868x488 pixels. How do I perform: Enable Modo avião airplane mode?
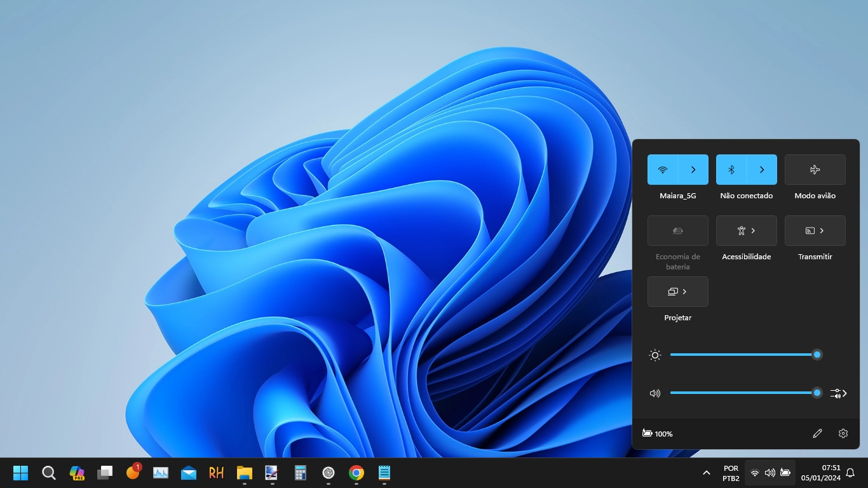click(x=815, y=170)
